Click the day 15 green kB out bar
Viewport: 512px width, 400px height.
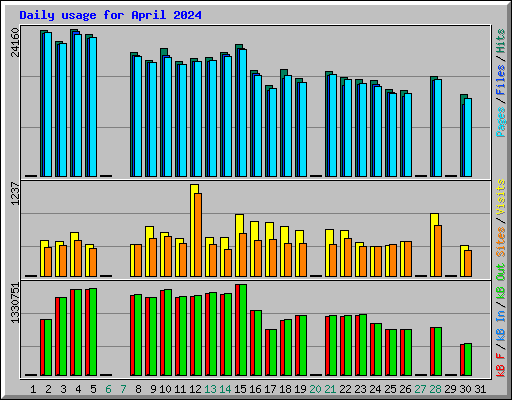tap(243, 330)
